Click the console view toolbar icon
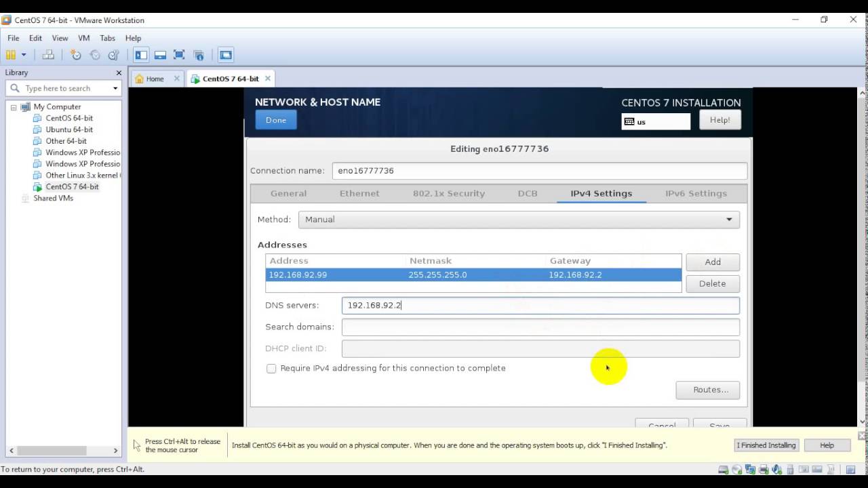 click(226, 55)
